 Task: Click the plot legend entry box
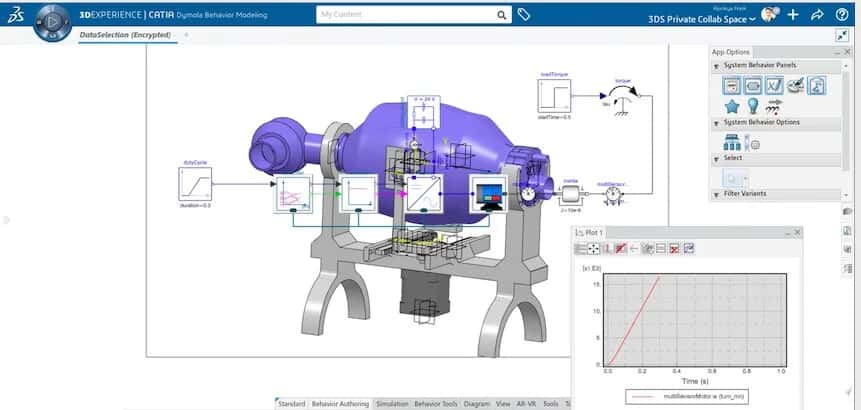[x=687, y=396]
